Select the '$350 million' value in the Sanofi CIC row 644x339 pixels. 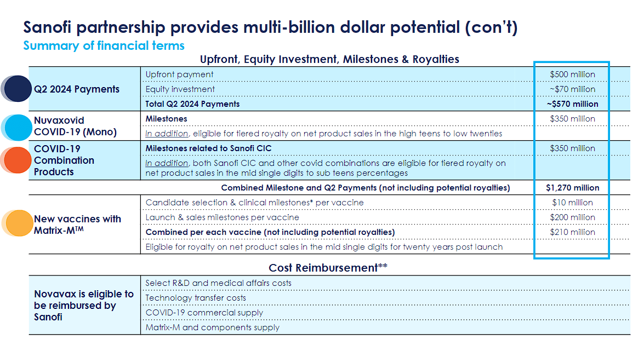[x=573, y=148]
